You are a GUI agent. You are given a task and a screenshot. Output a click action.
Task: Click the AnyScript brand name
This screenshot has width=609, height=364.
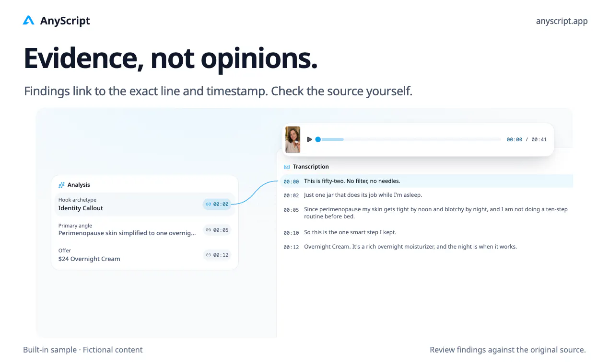[x=65, y=21]
